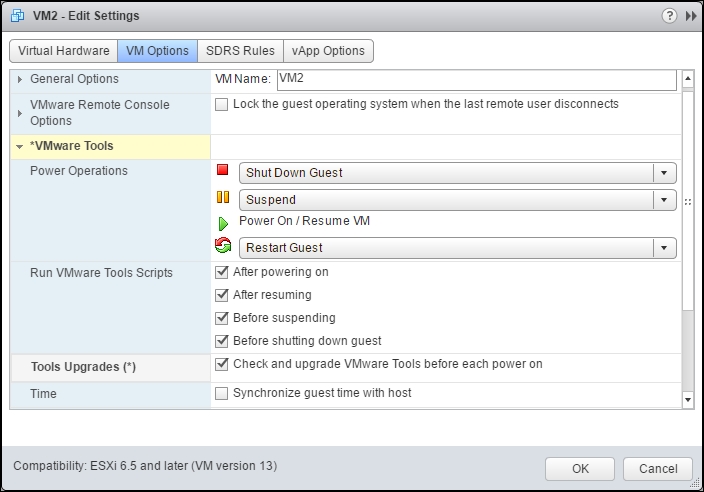This screenshot has height=492, width=704.
Task: Open the Suspend dropdown
Action: pyautogui.click(x=458, y=200)
